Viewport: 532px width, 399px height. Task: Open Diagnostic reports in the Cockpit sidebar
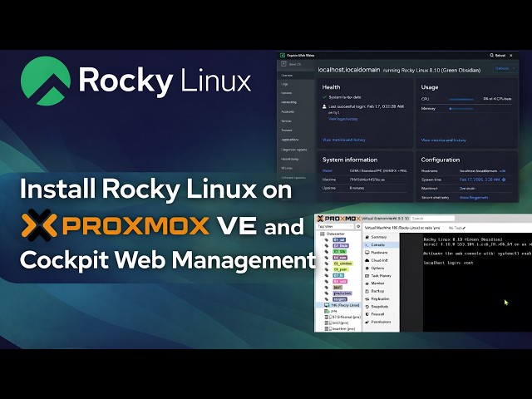tap(293, 150)
